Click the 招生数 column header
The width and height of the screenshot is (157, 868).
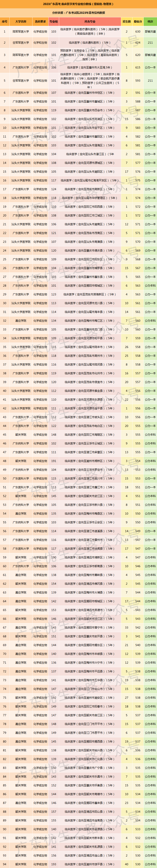(127, 21)
